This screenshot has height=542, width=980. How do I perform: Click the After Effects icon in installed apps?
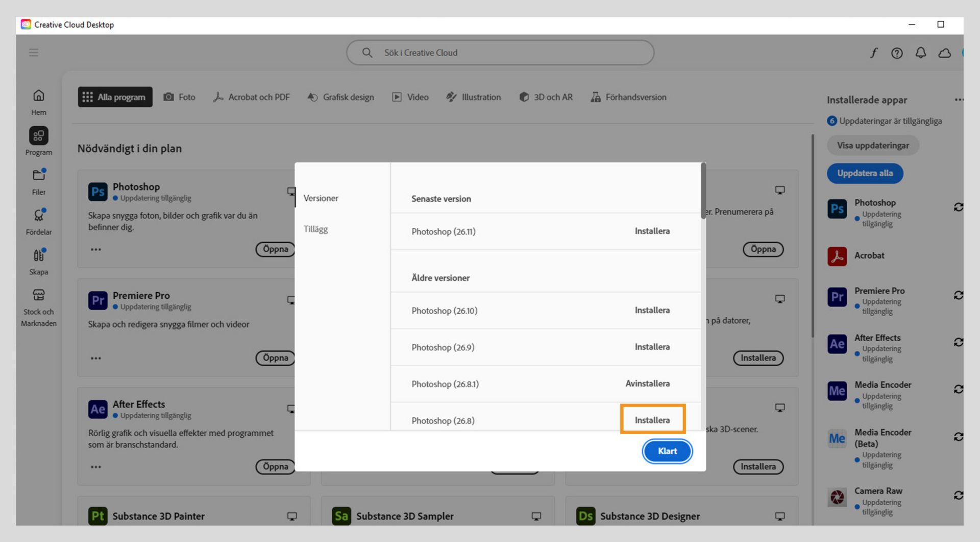click(837, 344)
